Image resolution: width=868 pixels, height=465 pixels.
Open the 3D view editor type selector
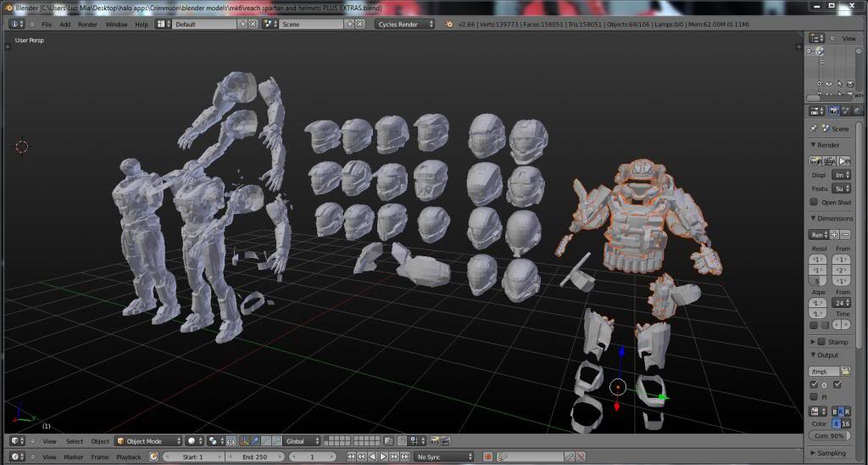17,441
